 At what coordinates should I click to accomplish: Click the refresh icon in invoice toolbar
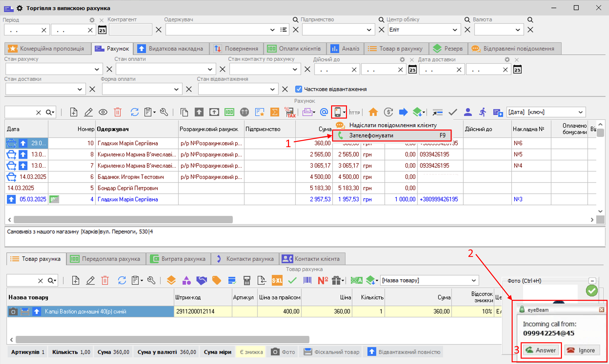pos(134,112)
